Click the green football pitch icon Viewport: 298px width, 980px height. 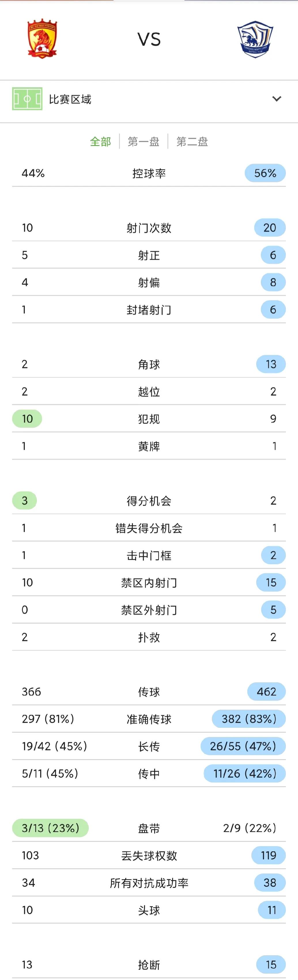tap(27, 98)
